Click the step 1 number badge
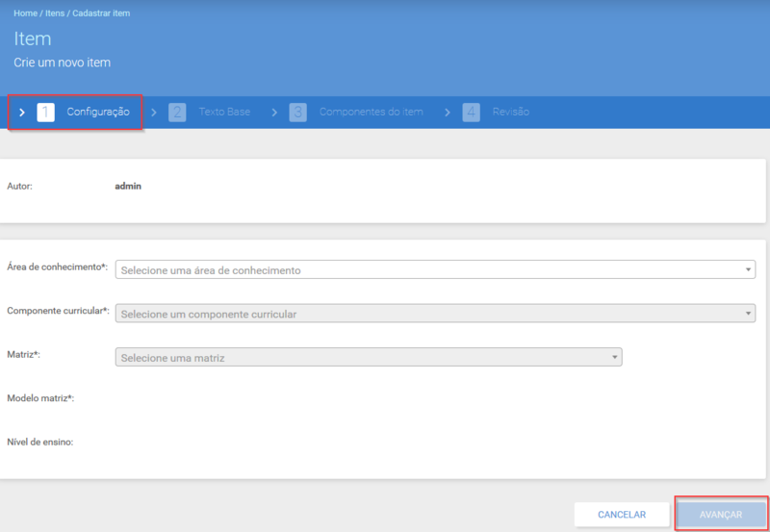The width and height of the screenshot is (770, 532). click(45, 113)
